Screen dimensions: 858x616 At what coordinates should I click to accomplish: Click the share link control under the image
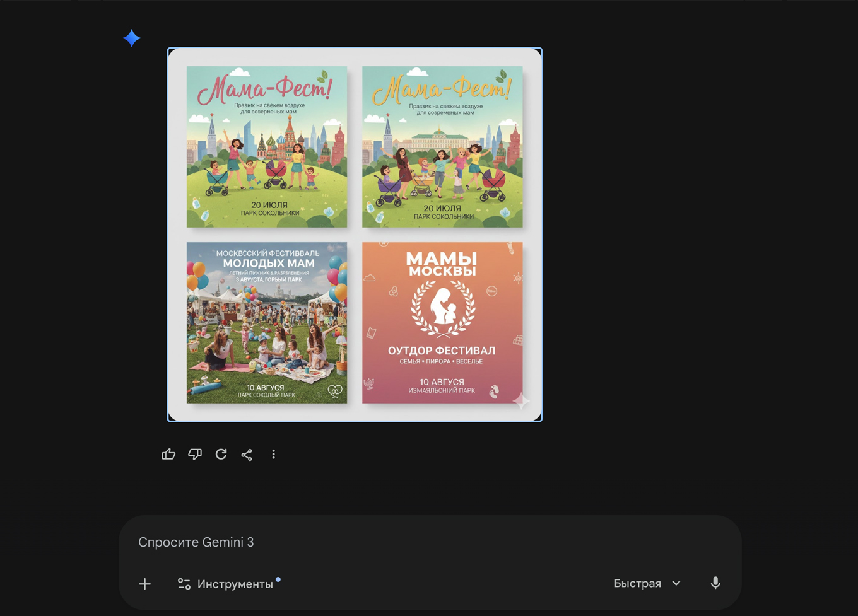247,454
